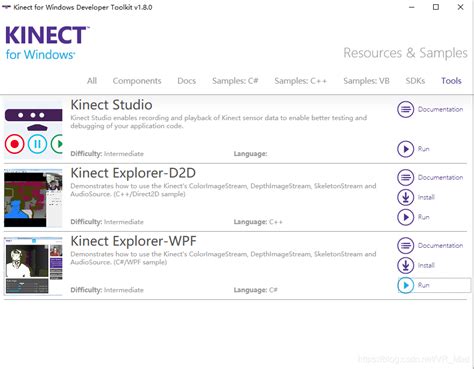Close the Developer Toolkit window
The height and width of the screenshot is (369, 474).
(460, 7)
